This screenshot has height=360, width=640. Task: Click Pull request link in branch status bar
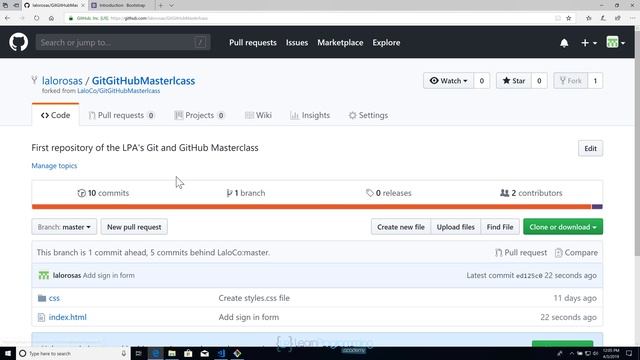point(521,253)
